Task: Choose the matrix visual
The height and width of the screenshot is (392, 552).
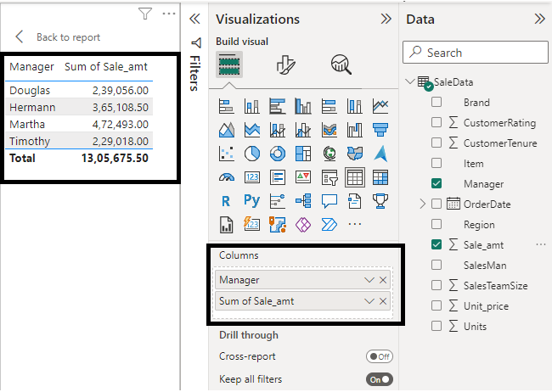Action: (x=380, y=177)
